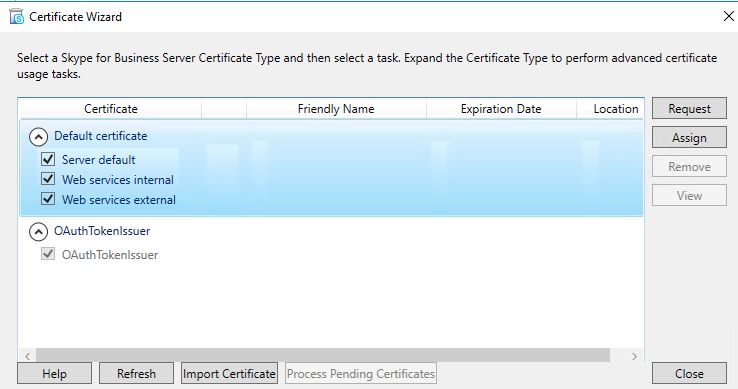Screen dimensions: 738x389
Task: Click the horizontal scrollbar right arrow
Action: (x=634, y=356)
